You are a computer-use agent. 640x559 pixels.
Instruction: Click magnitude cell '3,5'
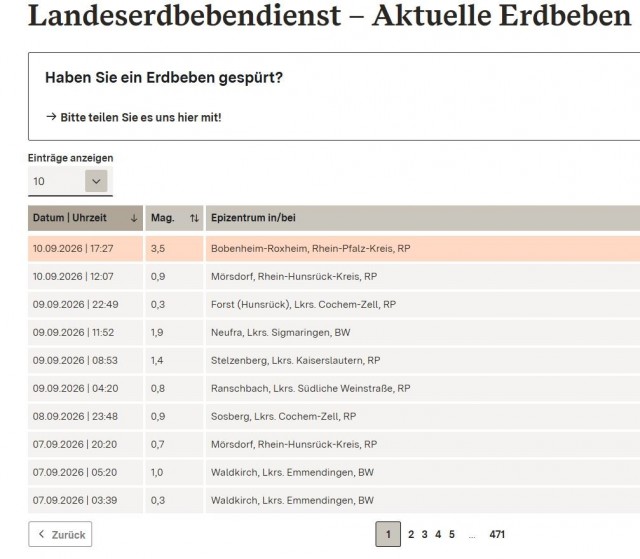tap(174, 248)
